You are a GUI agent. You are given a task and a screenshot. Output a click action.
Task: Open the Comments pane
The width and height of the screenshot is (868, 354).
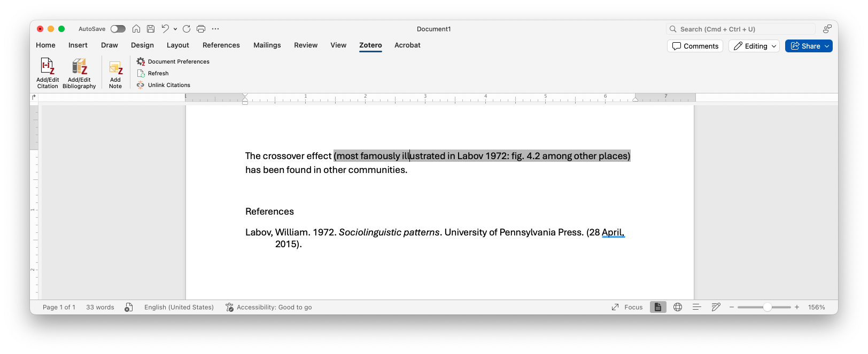point(695,46)
